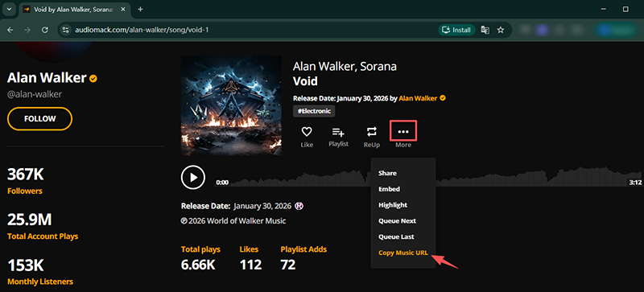This screenshot has width=644, height=292.
Task: Click the song title Void
Action: [x=305, y=81]
